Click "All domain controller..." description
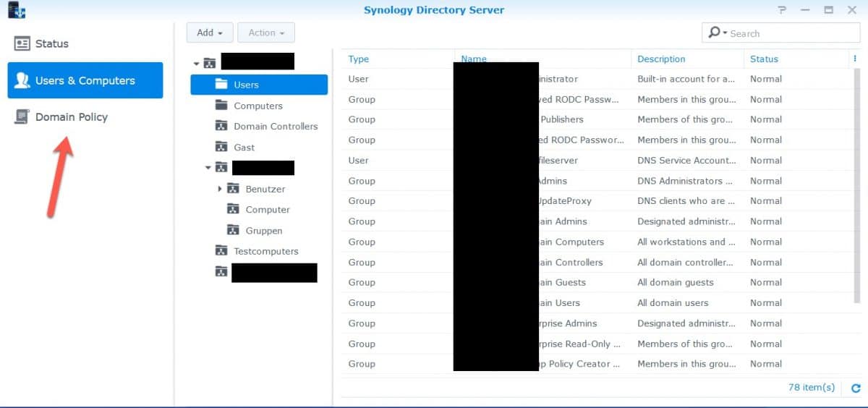The height and width of the screenshot is (408, 868). click(x=686, y=262)
